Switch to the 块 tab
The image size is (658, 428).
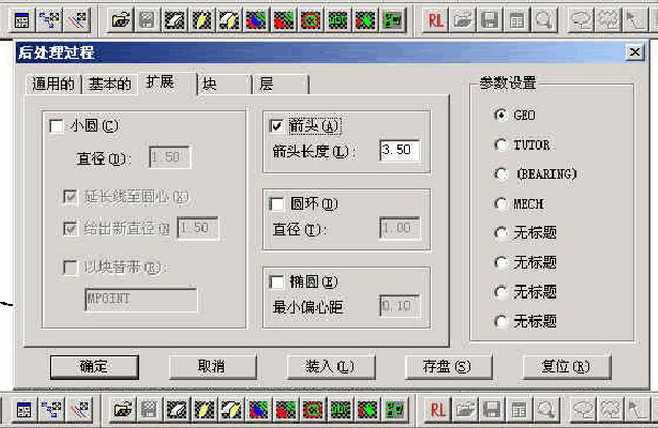(224, 84)
